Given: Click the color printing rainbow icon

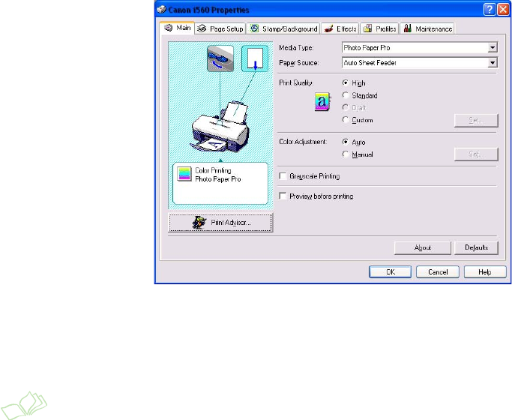Looking at the screenshot, I should (x=184, y=174).
